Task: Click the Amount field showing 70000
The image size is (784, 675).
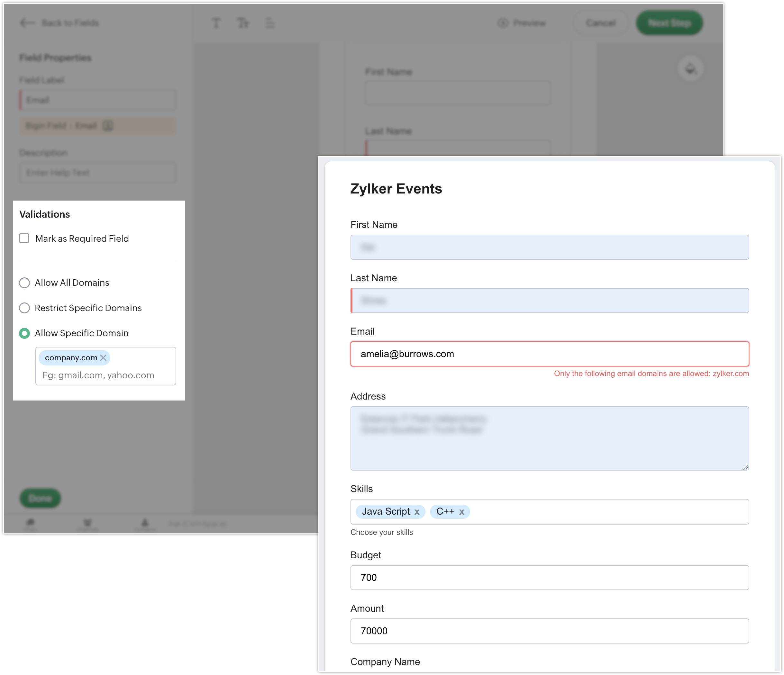Action: tap(549, 631)
